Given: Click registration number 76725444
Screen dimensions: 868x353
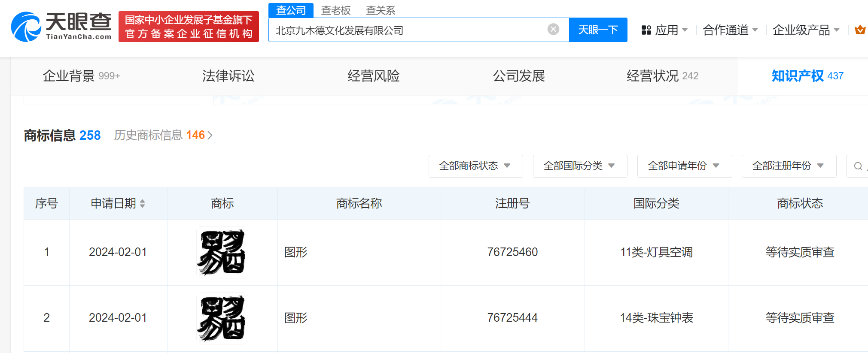Looking at the screenshot, I should pyautogui.click(x=512, y=318).
